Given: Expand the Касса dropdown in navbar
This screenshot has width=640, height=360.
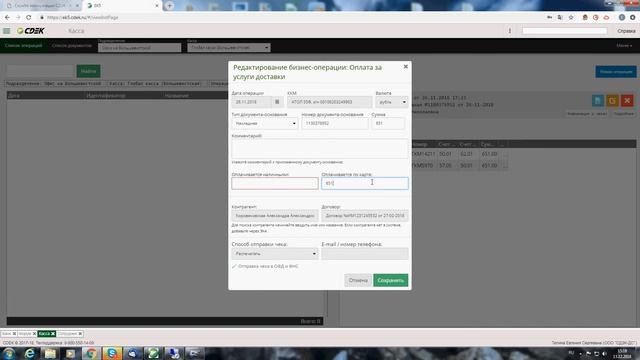Looking at the screenshot, I should (x=229, y=48).
